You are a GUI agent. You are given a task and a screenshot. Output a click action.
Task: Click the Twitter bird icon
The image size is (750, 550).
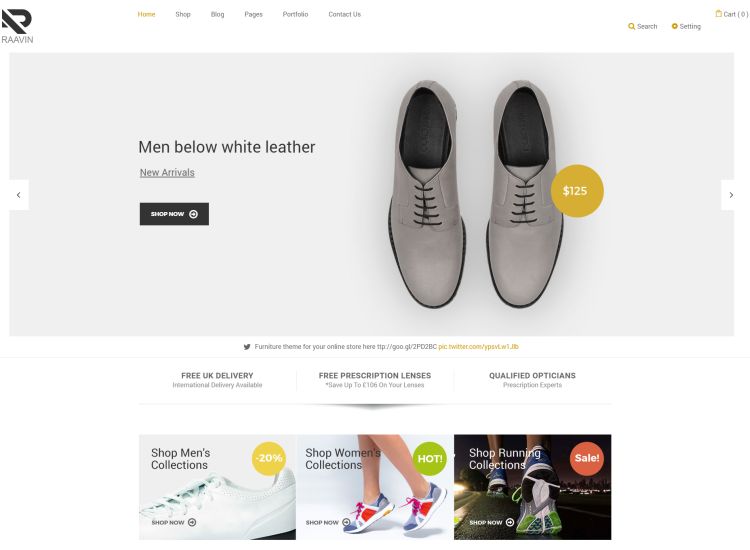[247, 347]
